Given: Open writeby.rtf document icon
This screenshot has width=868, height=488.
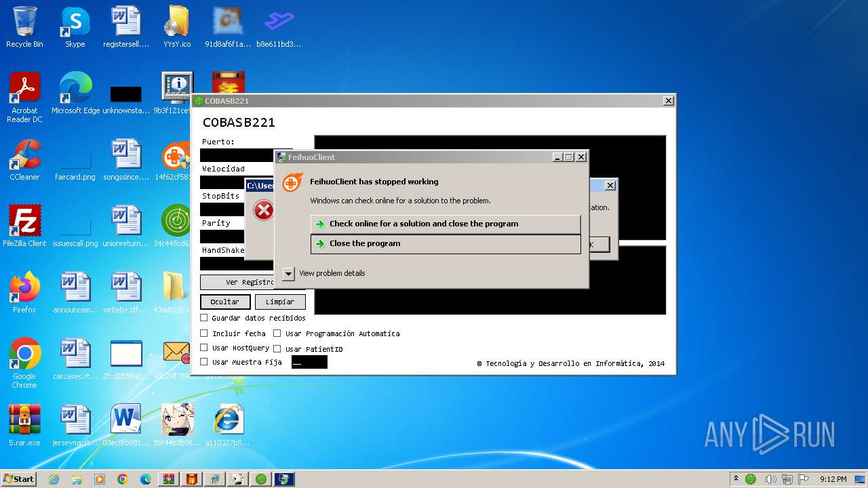Looking at the screenshot, I should tap(125, 292).
